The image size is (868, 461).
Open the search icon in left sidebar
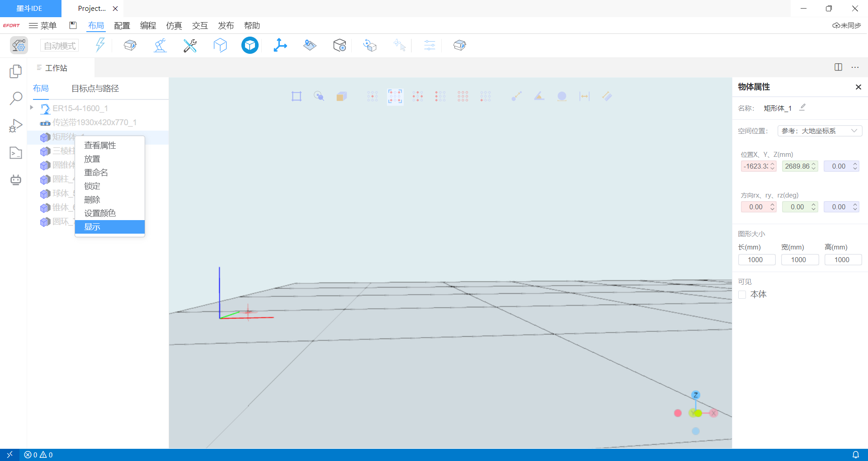coord(16,98)
